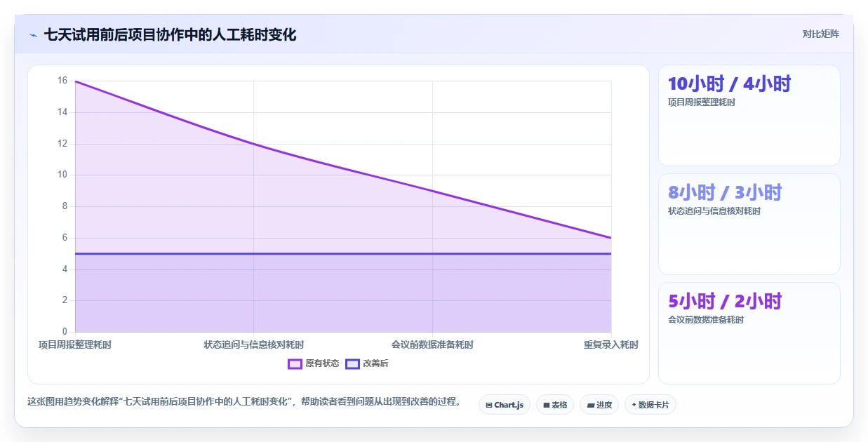Click the title 七天试用前后项目协作中的人工耗时变化
The height and width of the screenshot is (442, 868).
[170, 34]
